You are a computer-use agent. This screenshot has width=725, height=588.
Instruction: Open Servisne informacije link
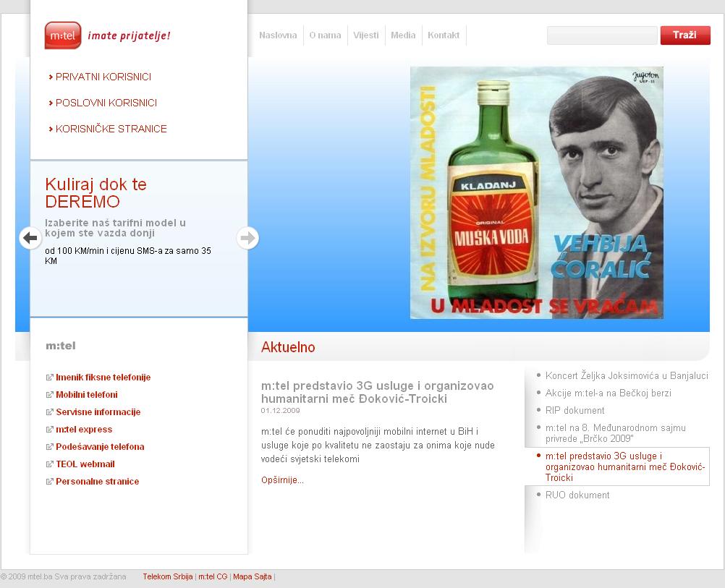point(98,412)
